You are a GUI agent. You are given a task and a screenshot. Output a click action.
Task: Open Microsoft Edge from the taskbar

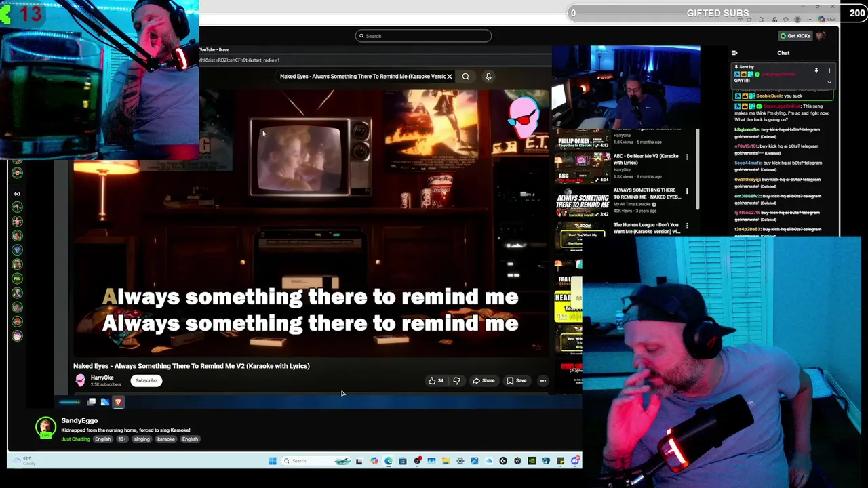pos(389,461)
